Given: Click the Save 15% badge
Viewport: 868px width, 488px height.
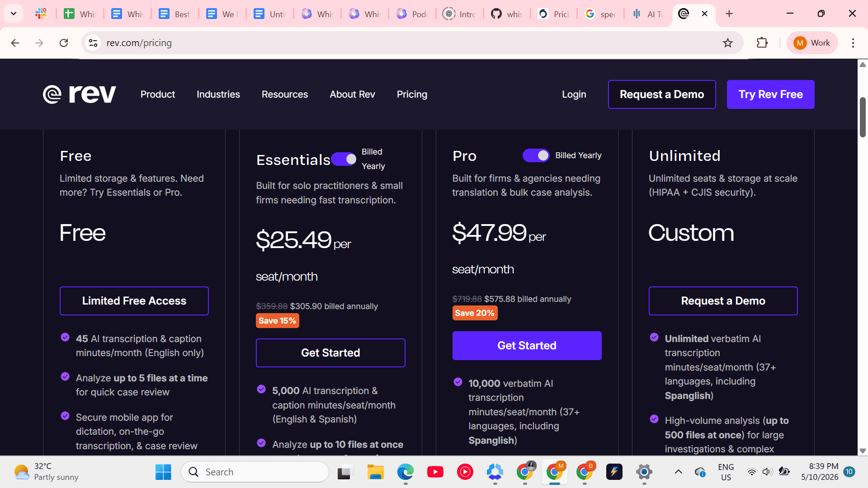Looking at the screenshot, I should pyautogui.click(x=278, y=321).
